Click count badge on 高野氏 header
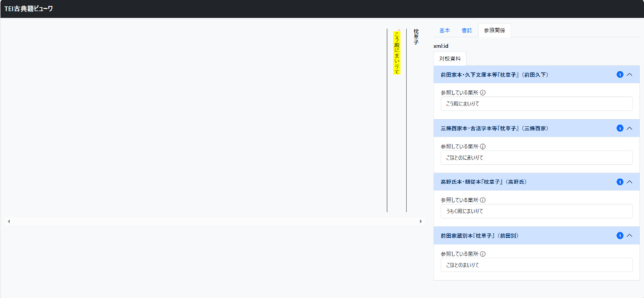The image size is (644, 298). (619, 182)
